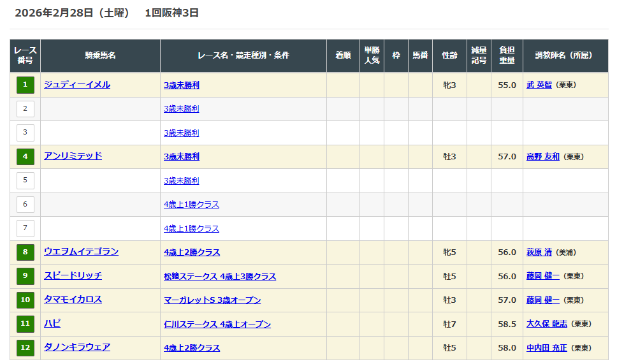Select white race number 6 badge

point(25,205)
